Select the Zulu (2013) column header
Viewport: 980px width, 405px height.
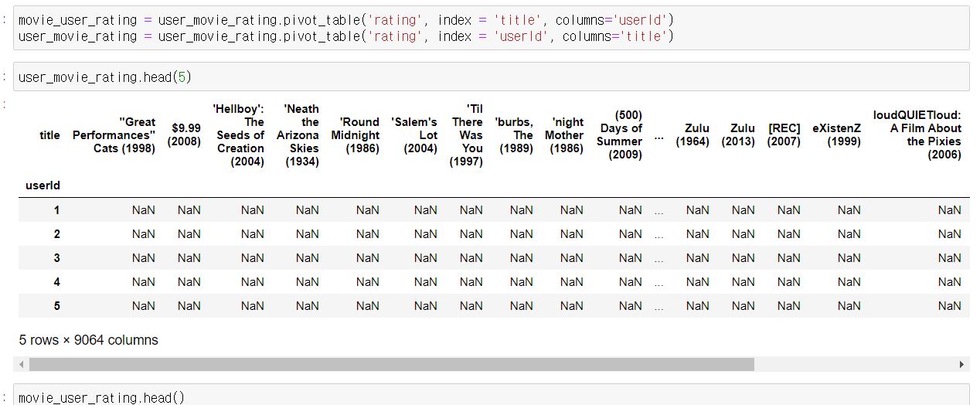738,135
